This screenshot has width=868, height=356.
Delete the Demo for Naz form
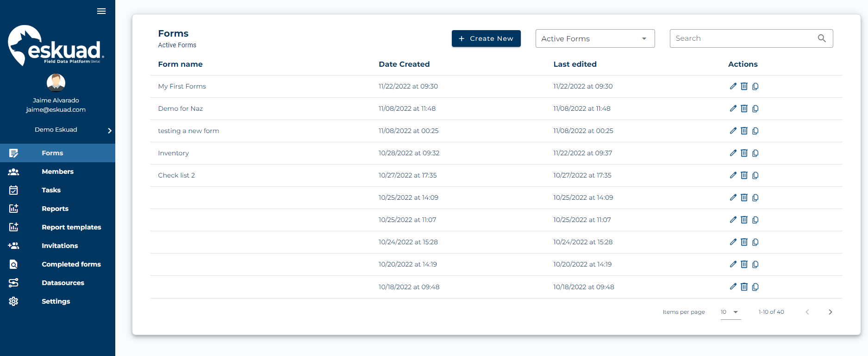(744, 108)
